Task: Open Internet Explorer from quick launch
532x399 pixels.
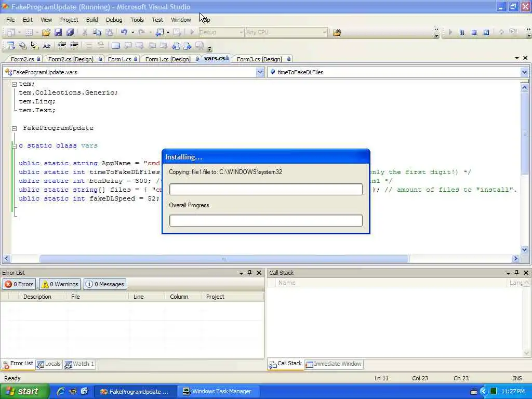Action: pos(61,391)
